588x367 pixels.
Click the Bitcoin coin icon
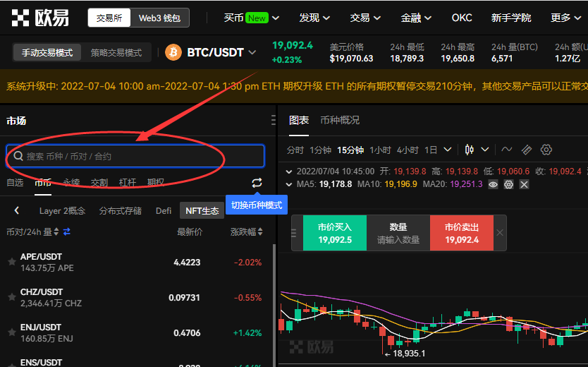173,52
